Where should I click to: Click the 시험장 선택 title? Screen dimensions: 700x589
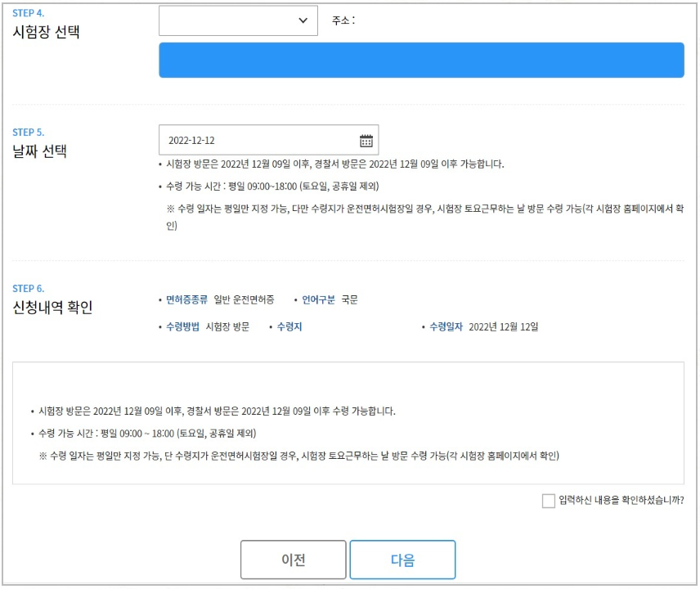tap(46, 32)
